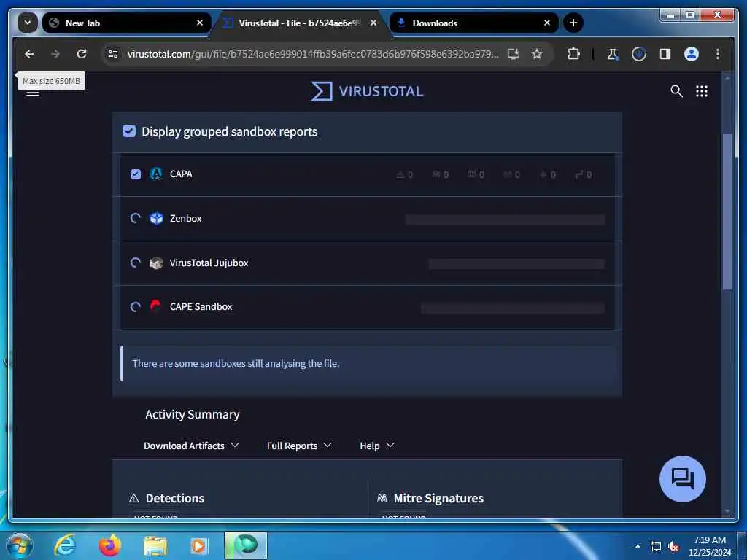Click the CAPE Sandbox label
Image resolution: width=747 pixels, height=560 pixels.
pos(201,307)
